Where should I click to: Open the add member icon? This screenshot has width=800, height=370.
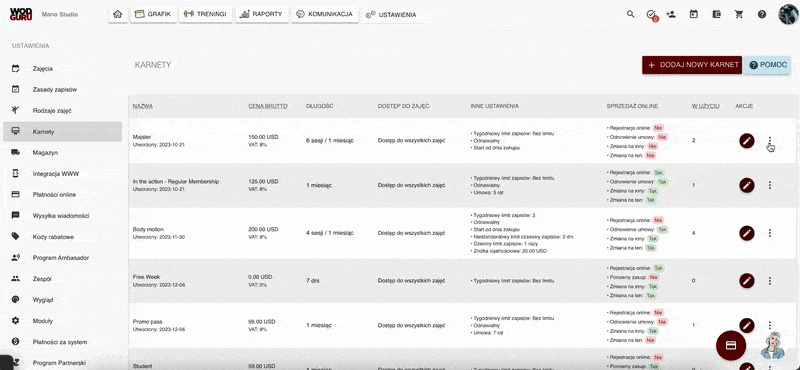coord(671,14)
